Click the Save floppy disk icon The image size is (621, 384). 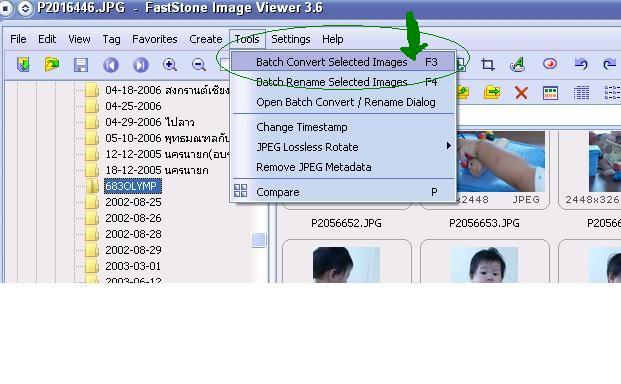click(81, 65)
